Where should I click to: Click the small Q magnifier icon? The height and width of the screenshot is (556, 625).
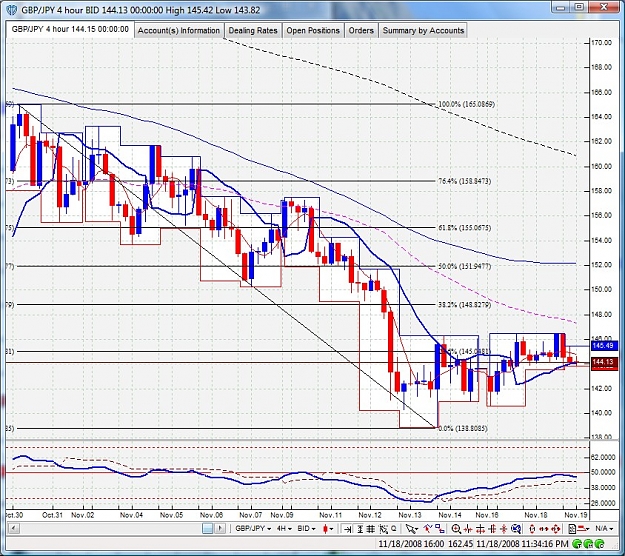(x=394, y=528)
